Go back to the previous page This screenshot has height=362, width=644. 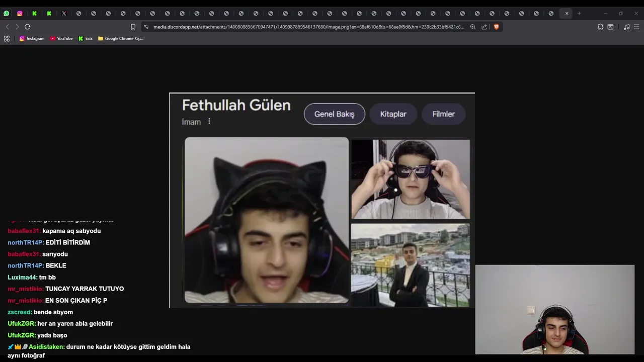[8, 27]
